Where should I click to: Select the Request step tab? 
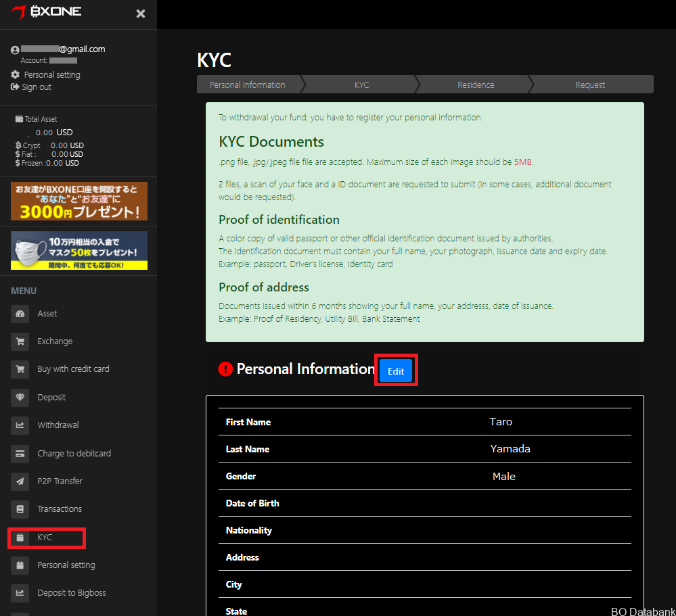click(590, 85)
